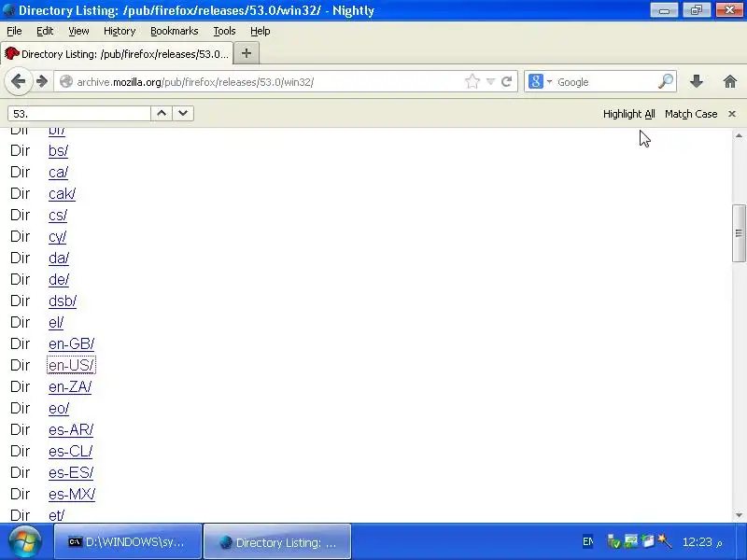Screen dimensions: 747x560
Task: Find previous match with up arrow
Action: pyautogui.click(x=162, y=113)
